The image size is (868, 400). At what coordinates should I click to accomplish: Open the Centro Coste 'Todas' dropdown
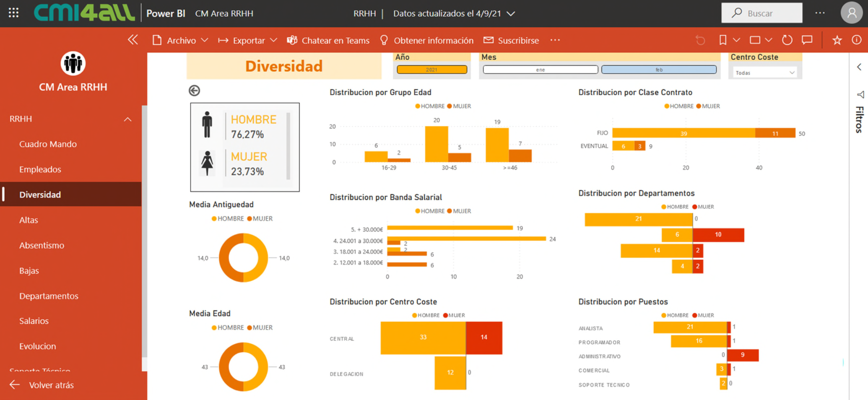(765, 73)
